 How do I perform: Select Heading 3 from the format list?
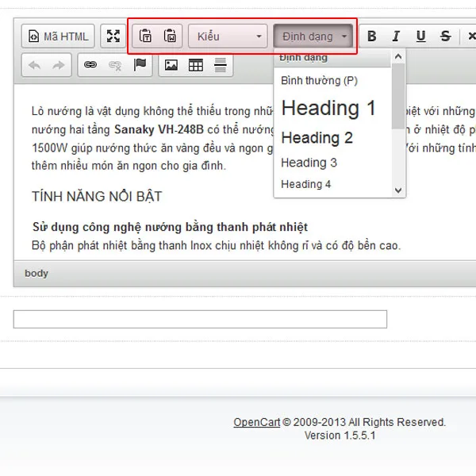(309, 163)
